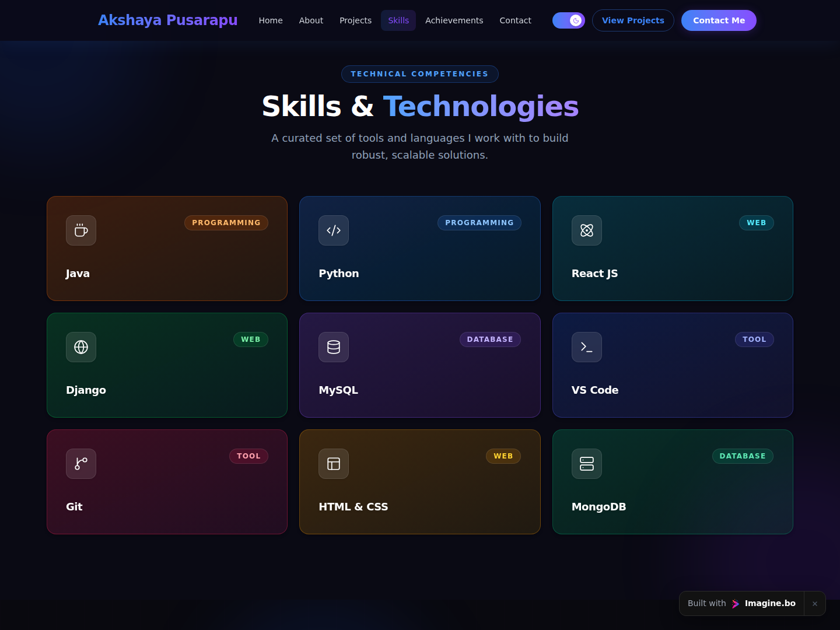Image resolution: width=840 pixels, height=630 pixels.
Task: Click the Web tag on HTML & CSS card
Action: tap(503, 456)
